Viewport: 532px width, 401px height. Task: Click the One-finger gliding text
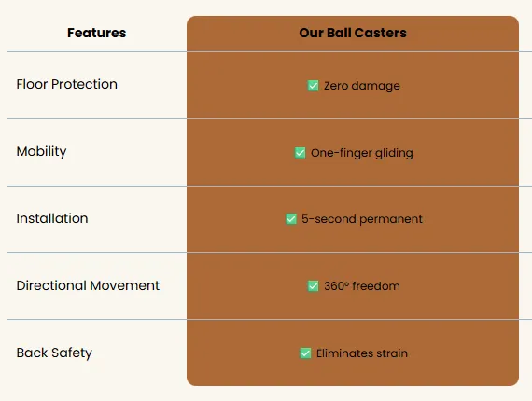pyautogui.click(x=362, y=153)
